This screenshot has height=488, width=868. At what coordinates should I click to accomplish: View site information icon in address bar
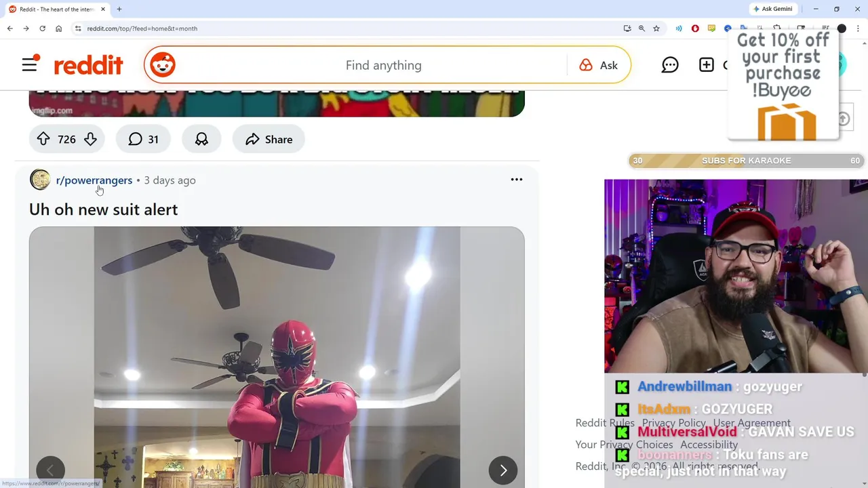(78, 28)
